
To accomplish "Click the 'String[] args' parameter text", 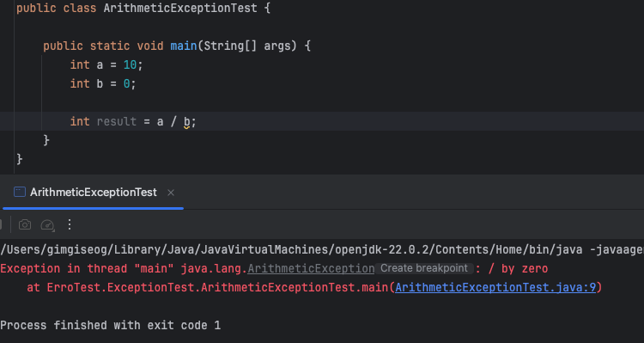I will [247, 46].
